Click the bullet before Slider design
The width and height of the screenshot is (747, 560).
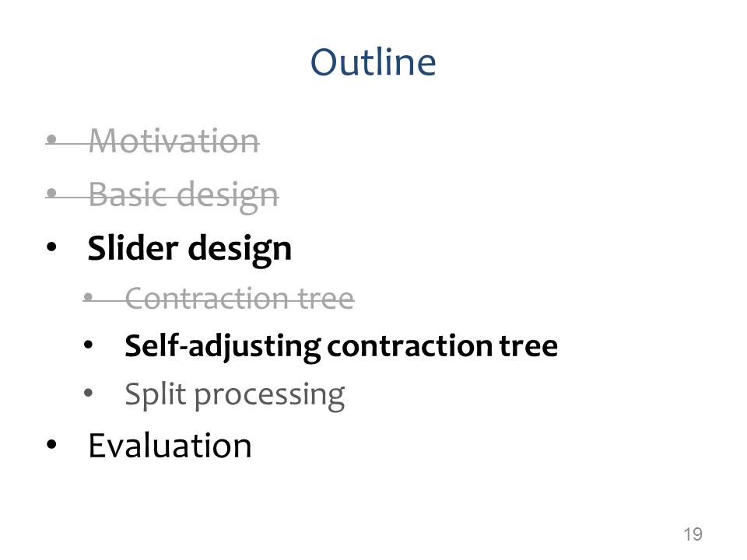click(x=51, y=247)
